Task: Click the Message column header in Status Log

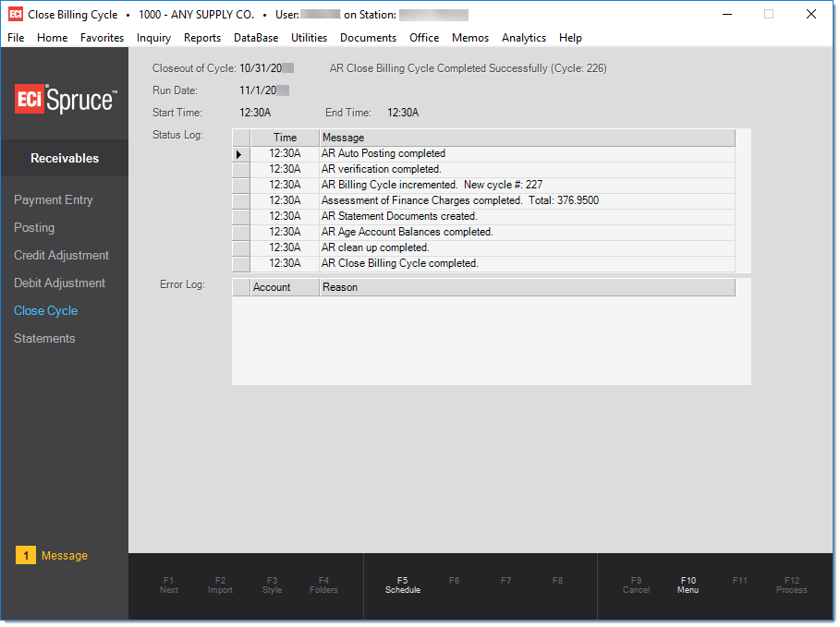Action: 527,138
